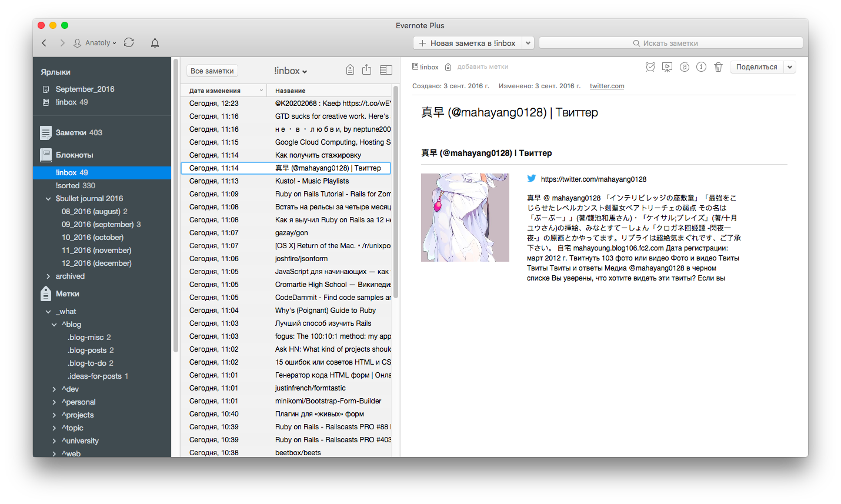Sort by the Дата изменения column
The height and width of the screenshot is (504, 841).
pos(223,91)
